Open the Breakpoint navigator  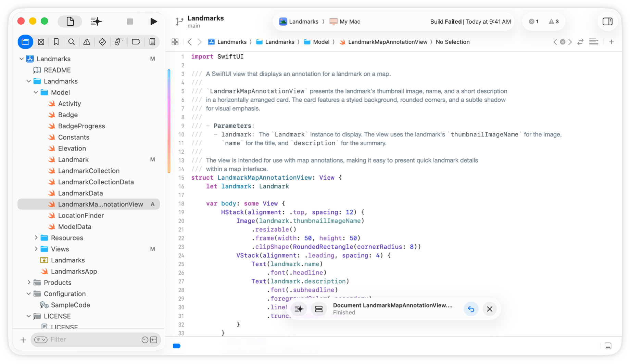tap(136, 42)
